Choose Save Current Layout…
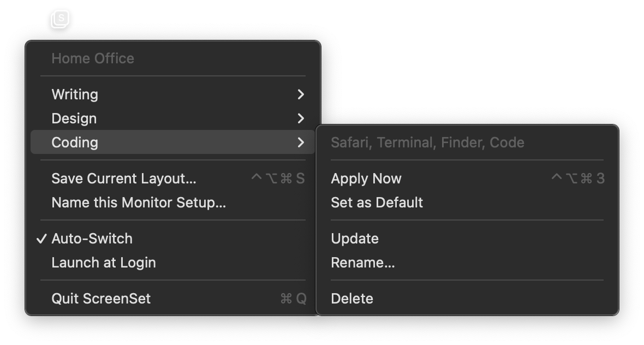The width and height of the screenshot is (644, 345). tap(173, 179)
